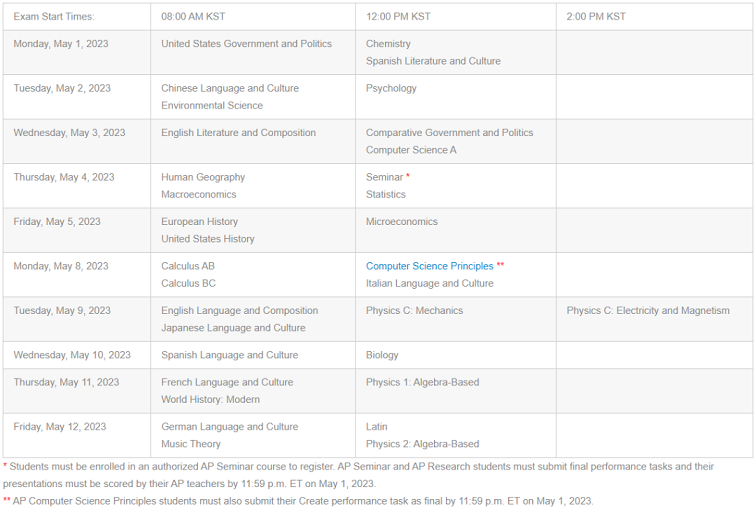Select Physics C: Electricity and Magnetism
Image resolution: width=756 pixels, height=513 pixels.
pos(648,310)
